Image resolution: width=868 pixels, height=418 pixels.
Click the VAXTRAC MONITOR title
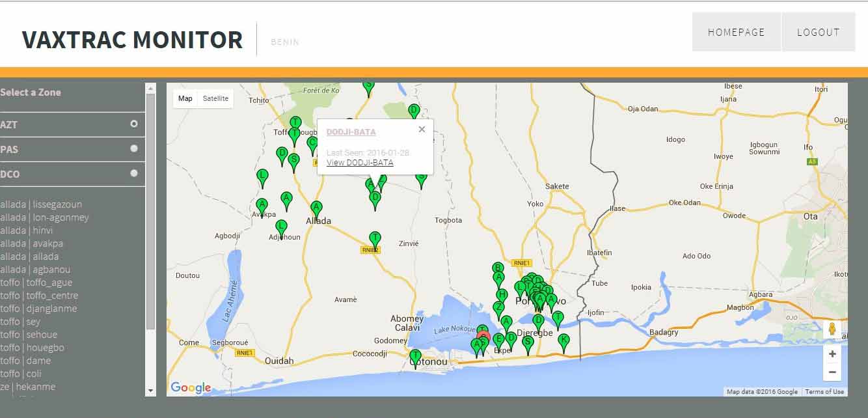click(132, 40)
